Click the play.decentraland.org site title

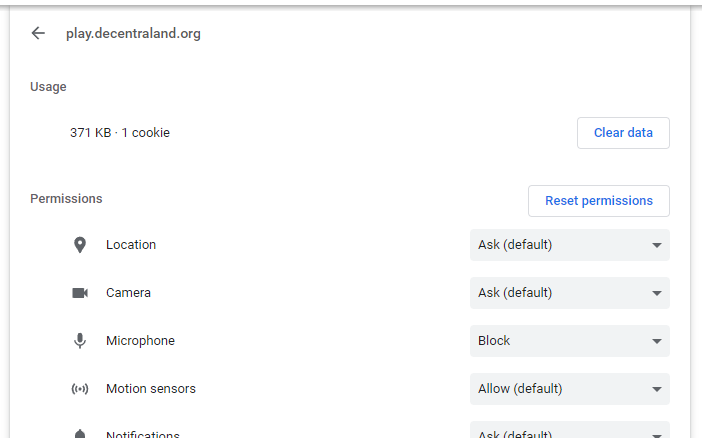tap(133, 33)
